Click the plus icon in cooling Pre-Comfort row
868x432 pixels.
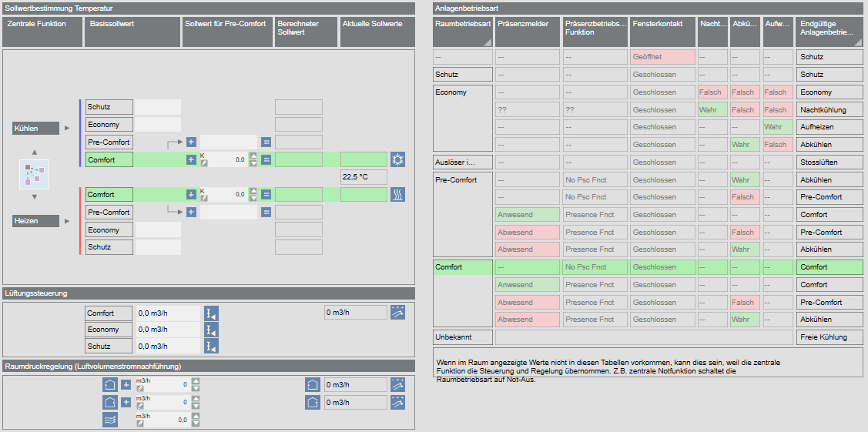(x=191, y=142)
